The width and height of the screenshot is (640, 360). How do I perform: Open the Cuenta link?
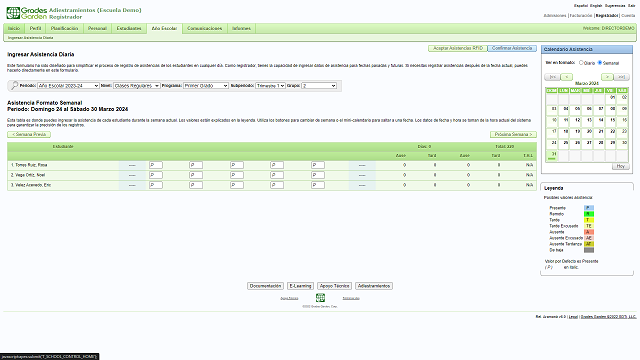[628, 16]
